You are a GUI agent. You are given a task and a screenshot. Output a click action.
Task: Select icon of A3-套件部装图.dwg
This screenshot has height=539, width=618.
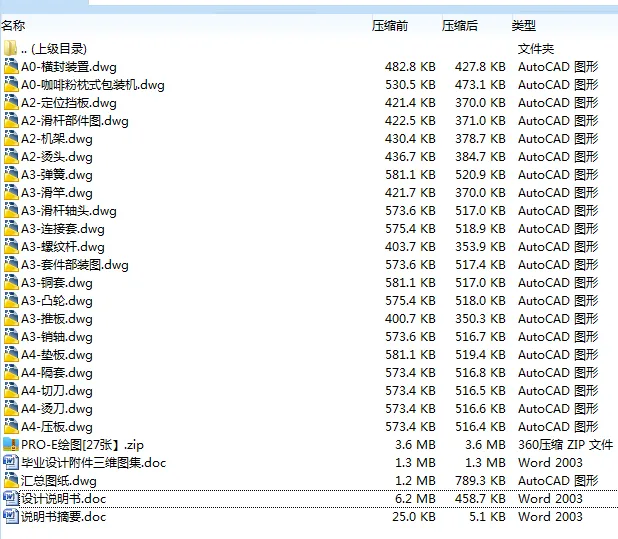(x=11, y=264)
